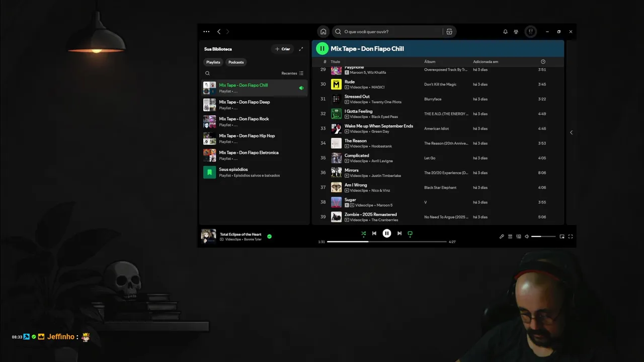
Task: Open Mix Tape - Don Fiapo Deep playlist
Action: click(x=255, y=105)
